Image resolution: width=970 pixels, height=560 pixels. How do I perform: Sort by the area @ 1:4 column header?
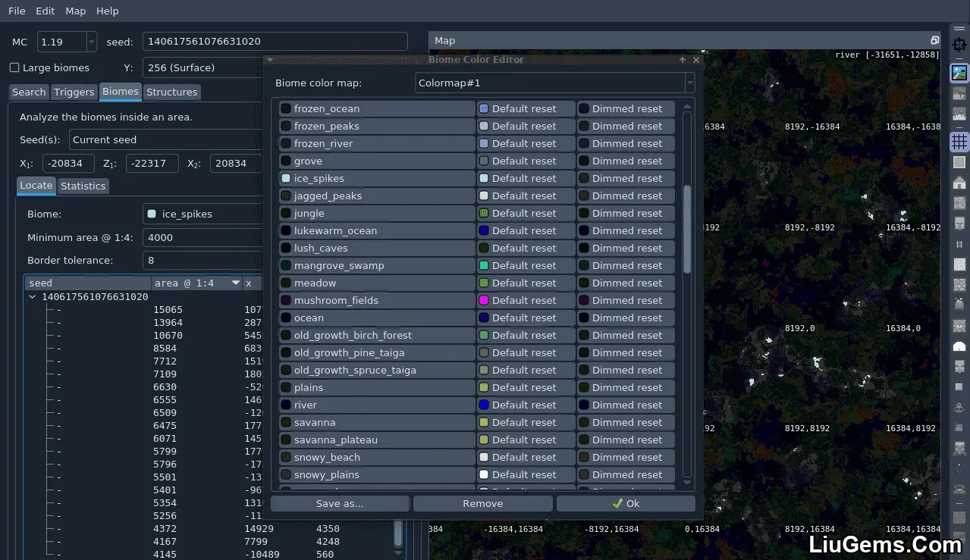pos(196,283)
